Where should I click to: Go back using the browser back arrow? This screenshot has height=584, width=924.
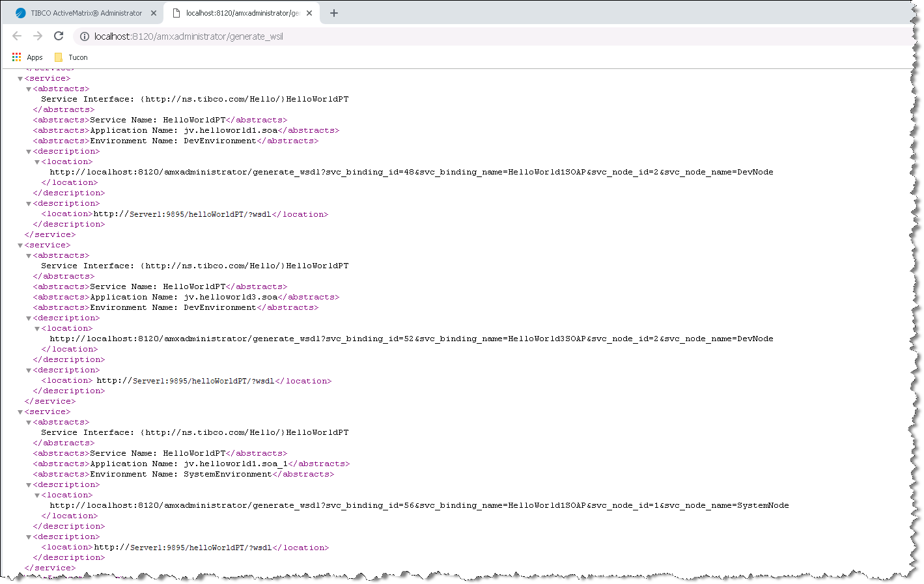(17, 36)
